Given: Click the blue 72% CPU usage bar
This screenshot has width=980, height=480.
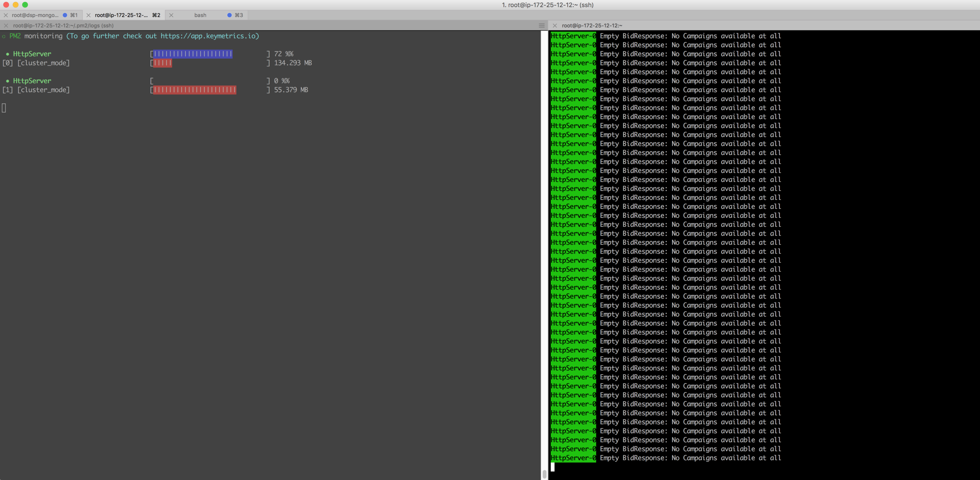Looking at the screenshot, I should pos(193,54).
